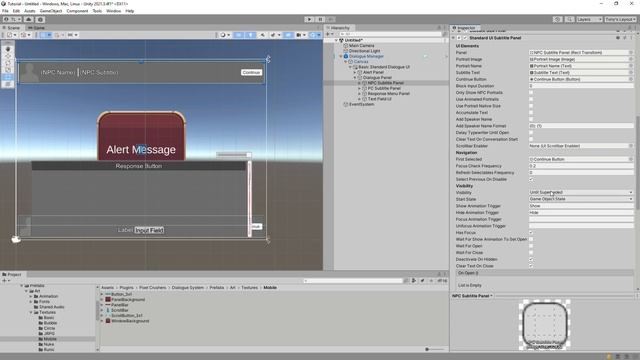This screenshot has width=640, height=360.
Task: Uncheck the Select Previous On Disable checkbox
Action: click(x=531, y=179)
